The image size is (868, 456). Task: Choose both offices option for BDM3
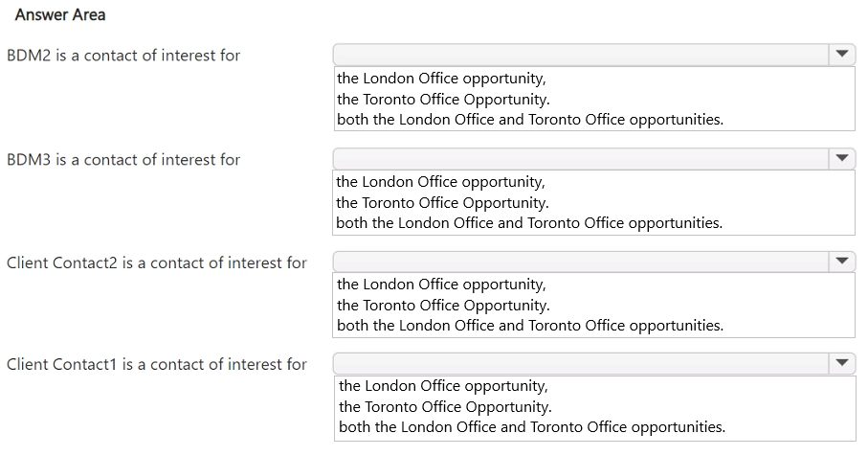(x=529, y=223)
